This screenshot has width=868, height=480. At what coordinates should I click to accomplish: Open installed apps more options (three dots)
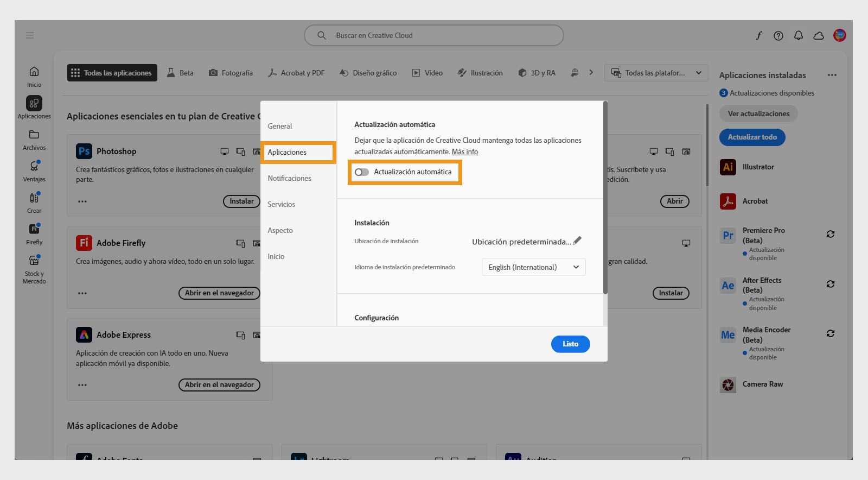click(x=832, y=75)
